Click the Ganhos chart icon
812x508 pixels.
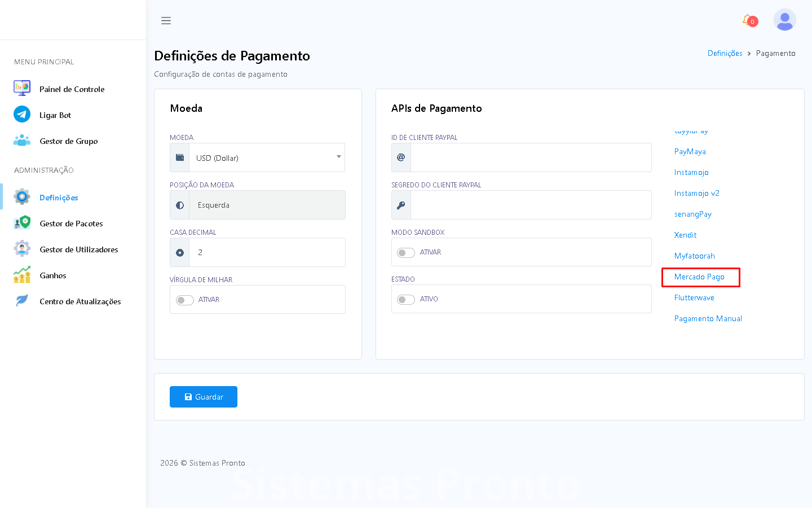22,275
